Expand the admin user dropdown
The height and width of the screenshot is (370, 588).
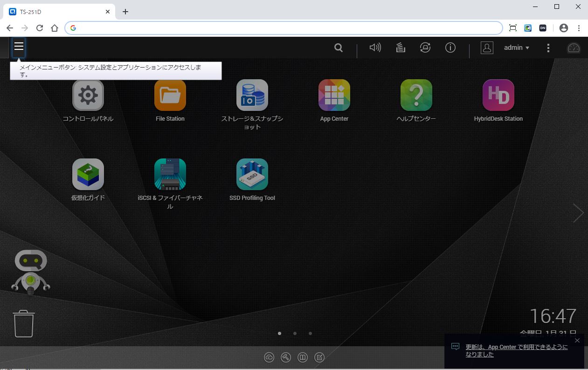517,48
